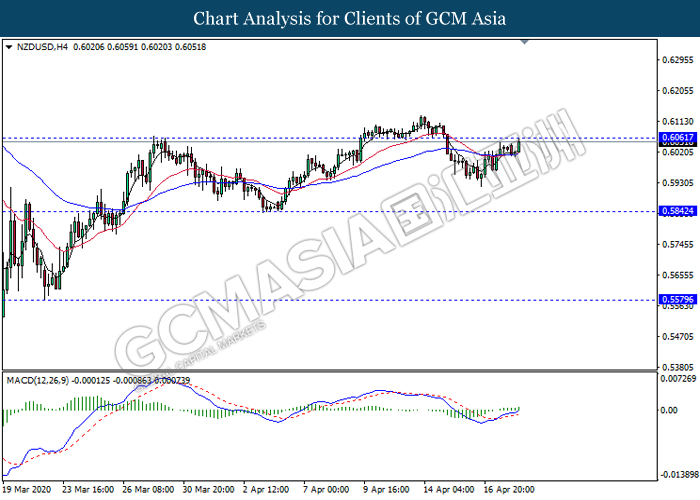
Task: Click the 0.60205 price scale value
Action: [678, 152]
